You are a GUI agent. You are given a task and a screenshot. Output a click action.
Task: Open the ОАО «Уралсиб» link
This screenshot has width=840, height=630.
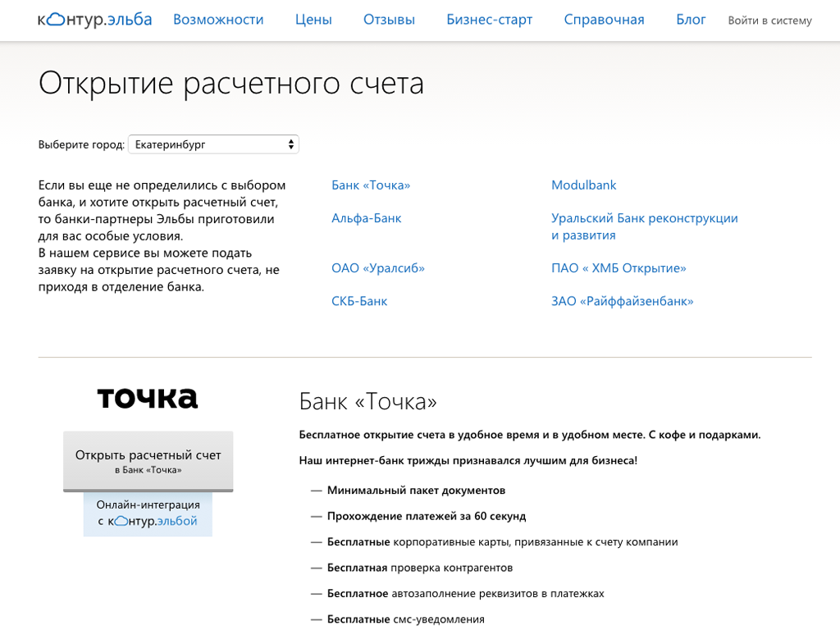pyautogui.click(x=378, y=268)
